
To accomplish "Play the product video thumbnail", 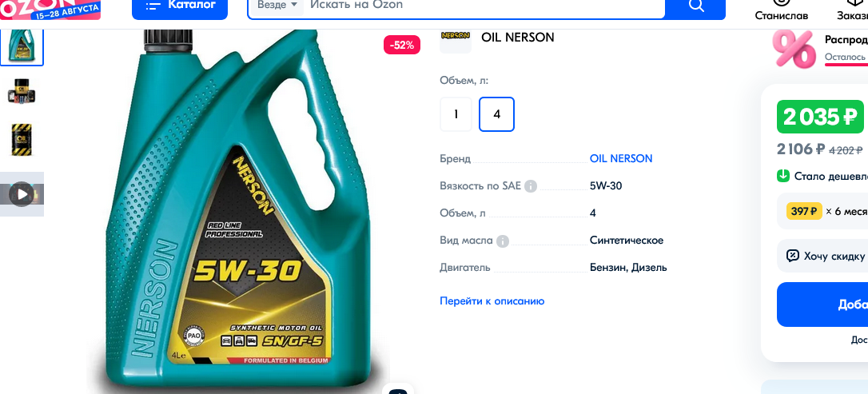I will pos(22,194).
